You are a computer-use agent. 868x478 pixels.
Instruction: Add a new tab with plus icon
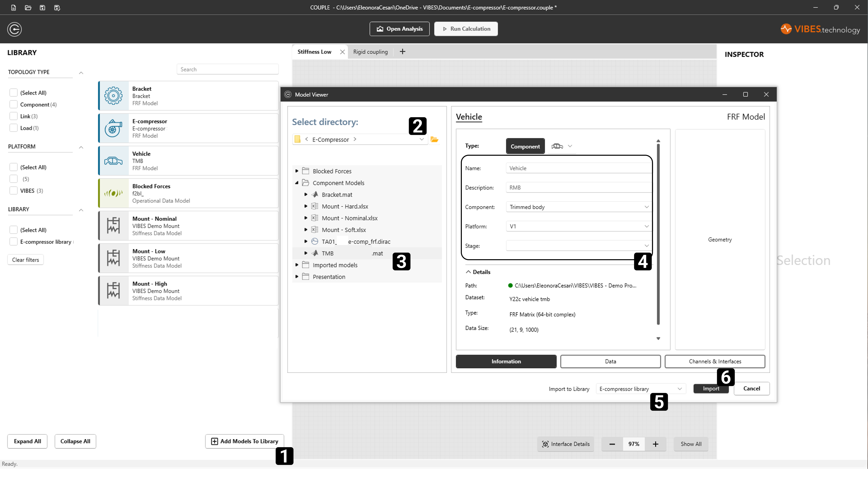(402, 51)
